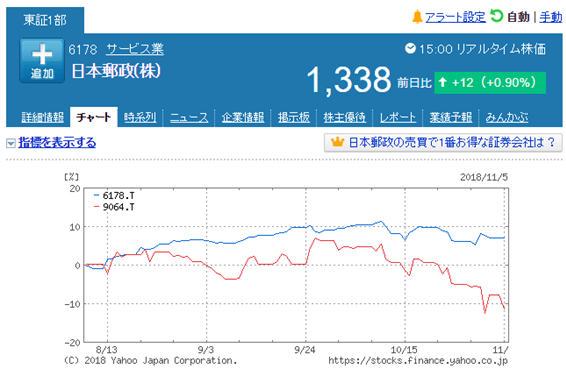Open the 掲示板 tab

(294, 117)
